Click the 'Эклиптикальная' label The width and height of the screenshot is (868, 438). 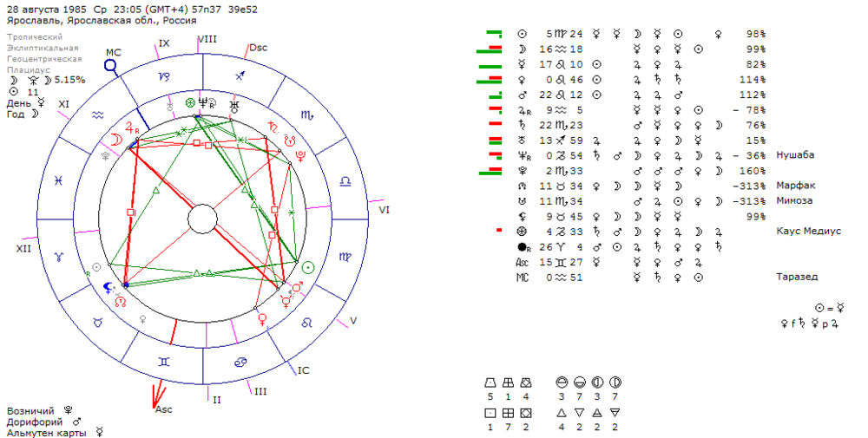(x=43, y=48)
